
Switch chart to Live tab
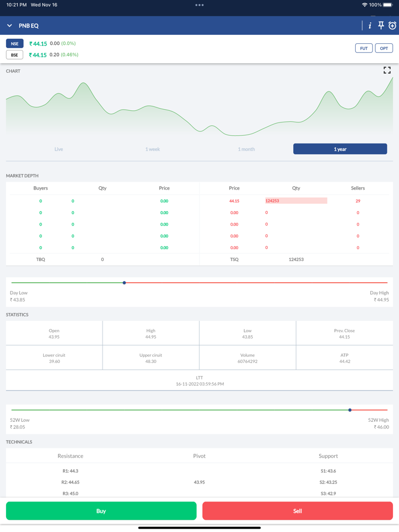coord(59,149)
